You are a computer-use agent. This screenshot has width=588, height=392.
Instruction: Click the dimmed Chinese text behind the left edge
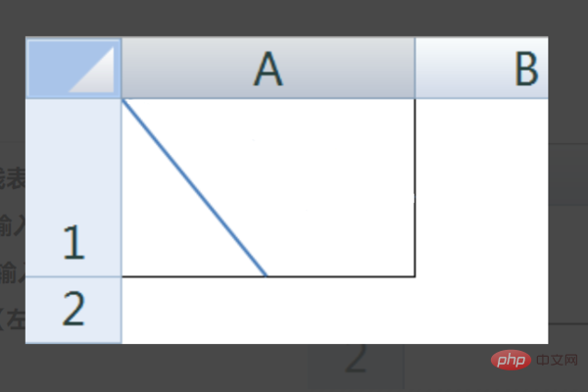(x=13, y=227)
